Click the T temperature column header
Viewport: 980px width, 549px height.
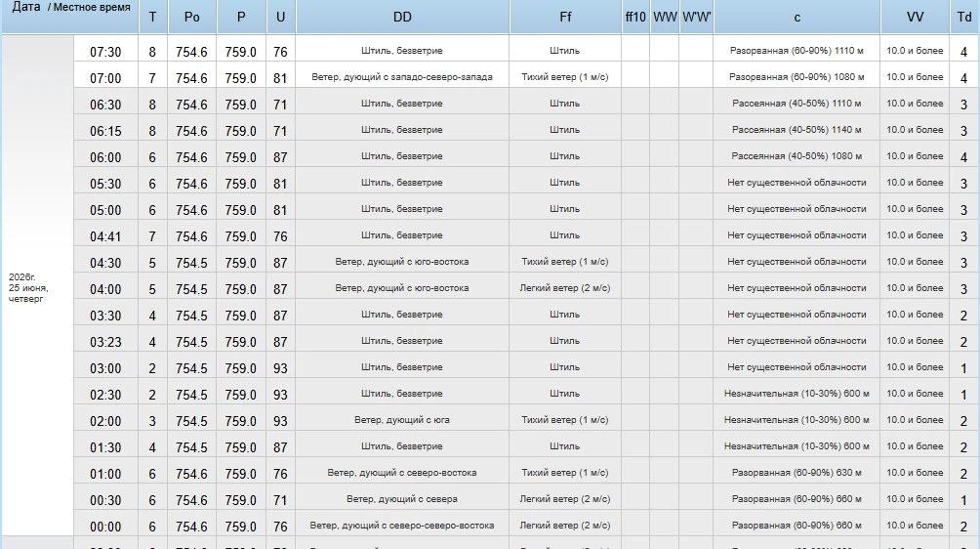click(x=152, y=17)
